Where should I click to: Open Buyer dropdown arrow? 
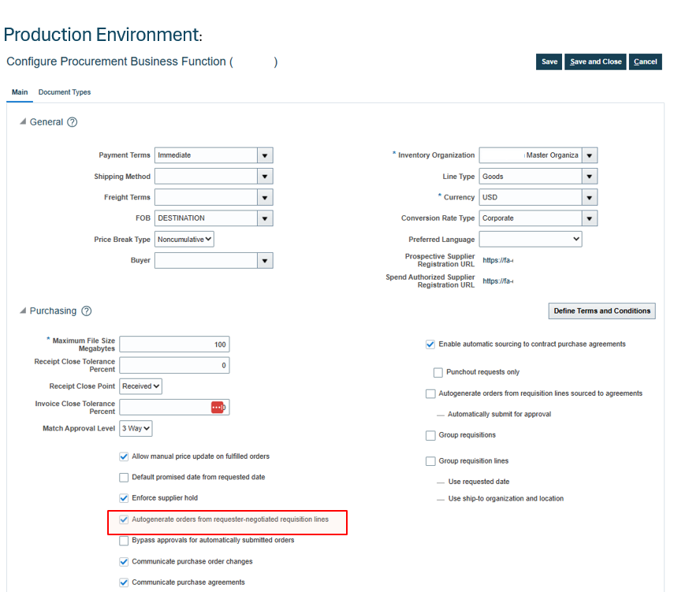click(265, 261)
